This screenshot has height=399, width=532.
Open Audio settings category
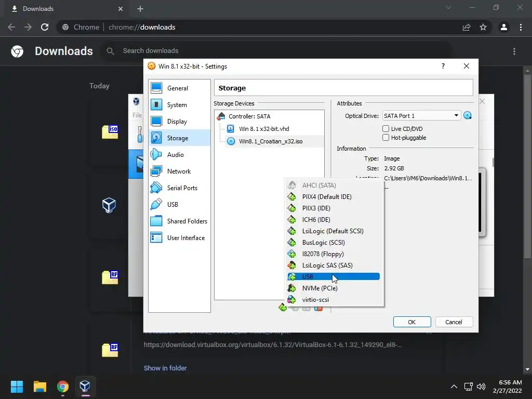[x=179, y=155]
